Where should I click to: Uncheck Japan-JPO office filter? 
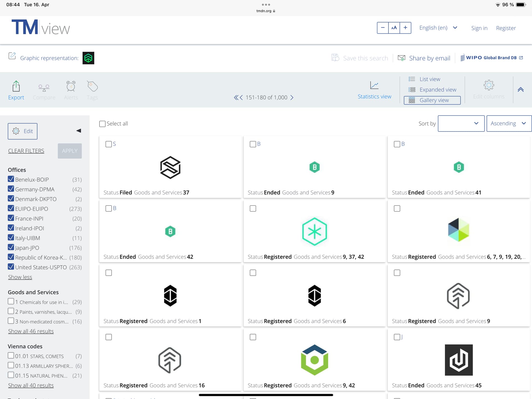click(x=11, y=247)
